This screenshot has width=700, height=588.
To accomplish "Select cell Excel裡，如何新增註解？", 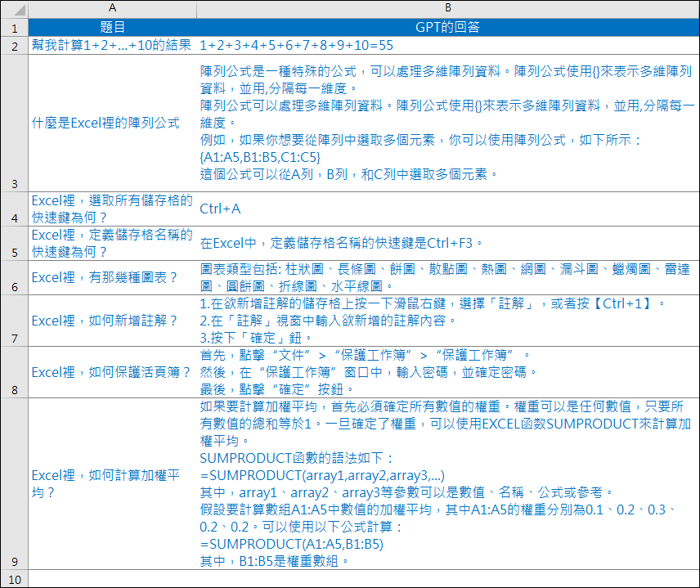I will (113, 321).
